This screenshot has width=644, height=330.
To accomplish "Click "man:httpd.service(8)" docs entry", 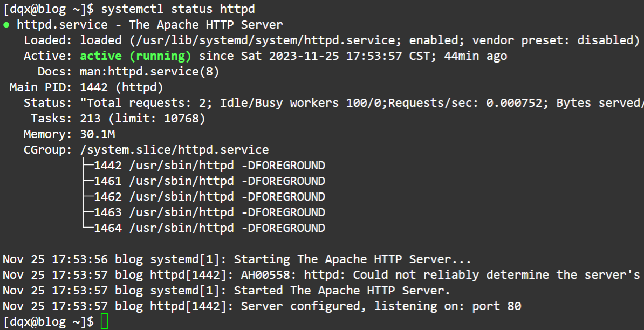I will coord(150,71).
